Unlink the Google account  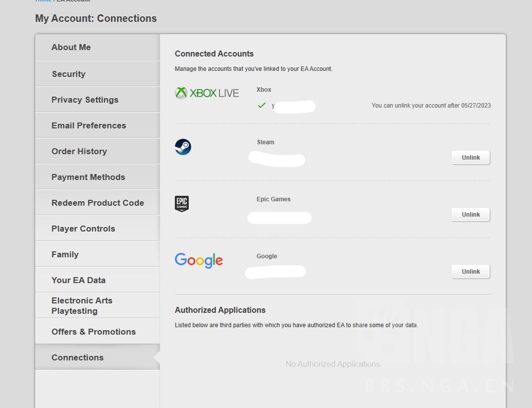[471, 272]
